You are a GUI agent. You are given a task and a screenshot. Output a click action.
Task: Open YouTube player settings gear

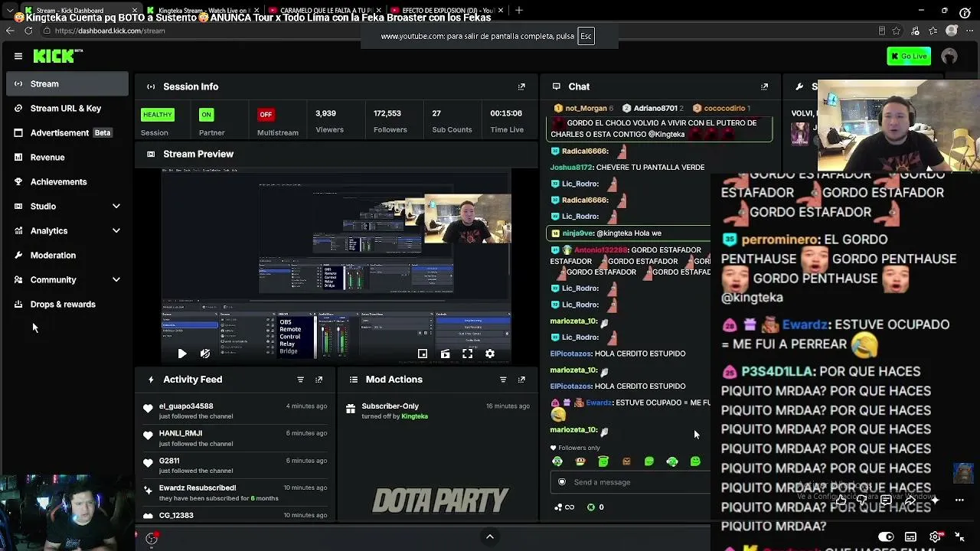coord(935,537)
